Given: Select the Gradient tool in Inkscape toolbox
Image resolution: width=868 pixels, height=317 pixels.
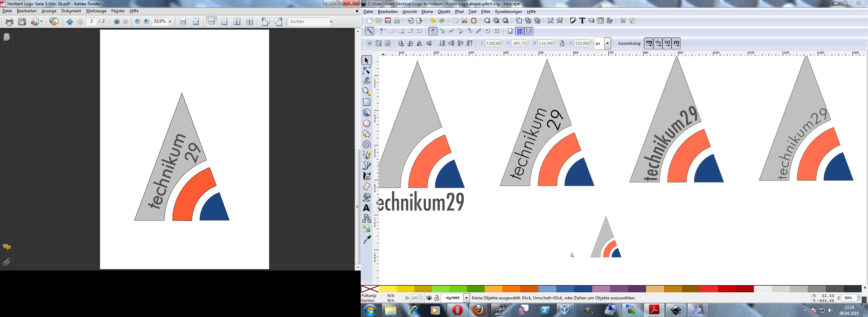Looking at the screenshot, I should point(366,229).
